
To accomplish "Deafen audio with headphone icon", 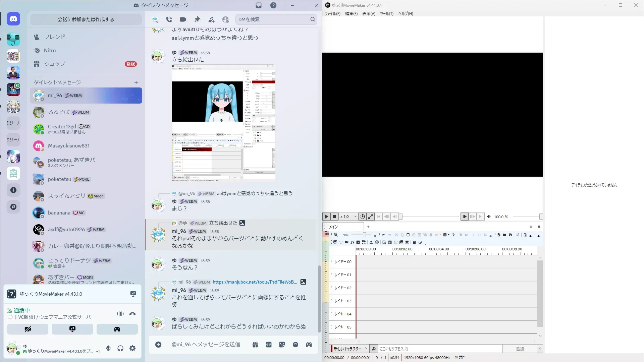I will tap(120, 348).
